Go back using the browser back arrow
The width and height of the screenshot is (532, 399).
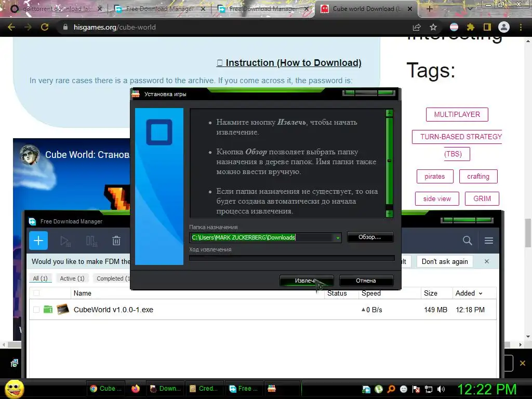coord(11,27)
